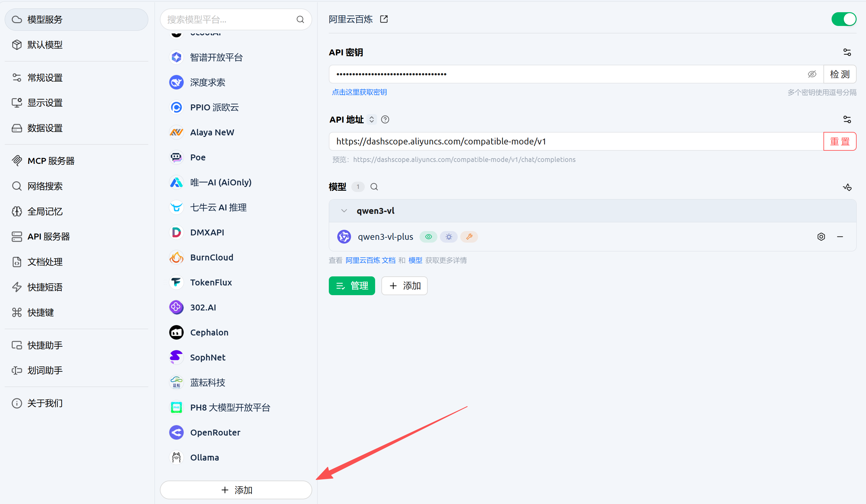Open settings gear for qwen3-vl-plus

point(821,237)
